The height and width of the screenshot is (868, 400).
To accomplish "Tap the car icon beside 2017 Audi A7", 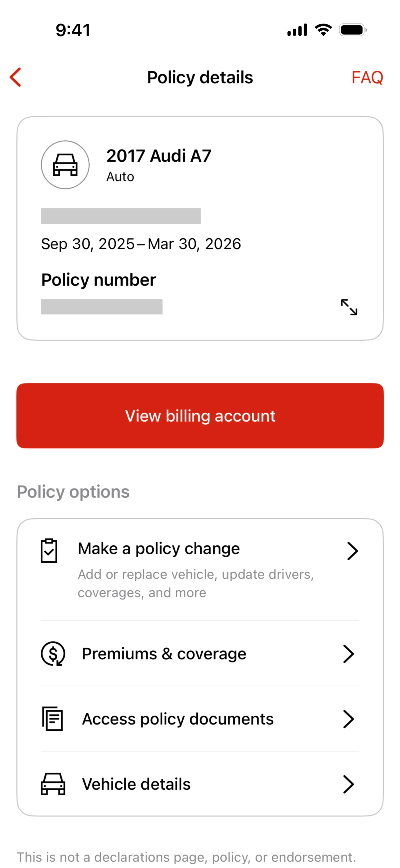I will [x=65, y=165].
